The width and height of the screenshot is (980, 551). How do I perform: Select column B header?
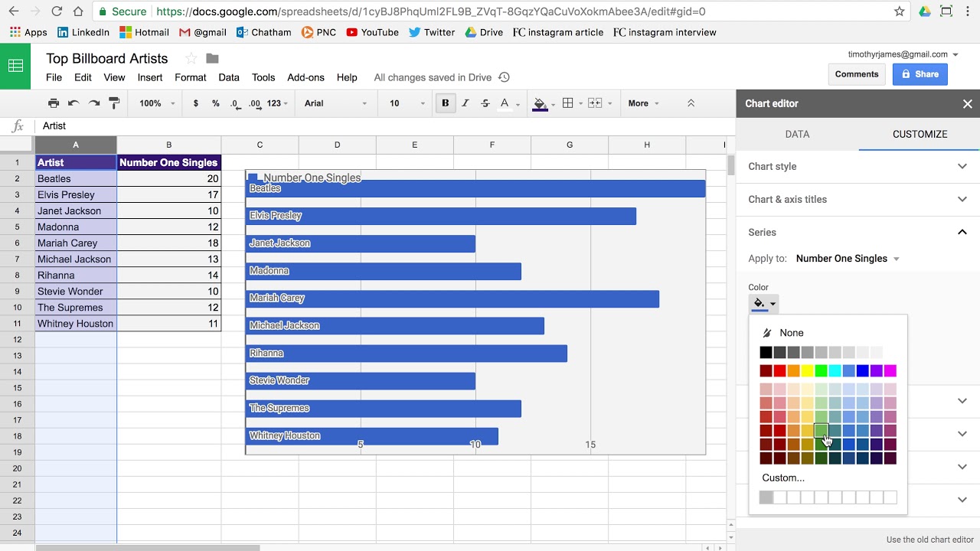point(168,145)
